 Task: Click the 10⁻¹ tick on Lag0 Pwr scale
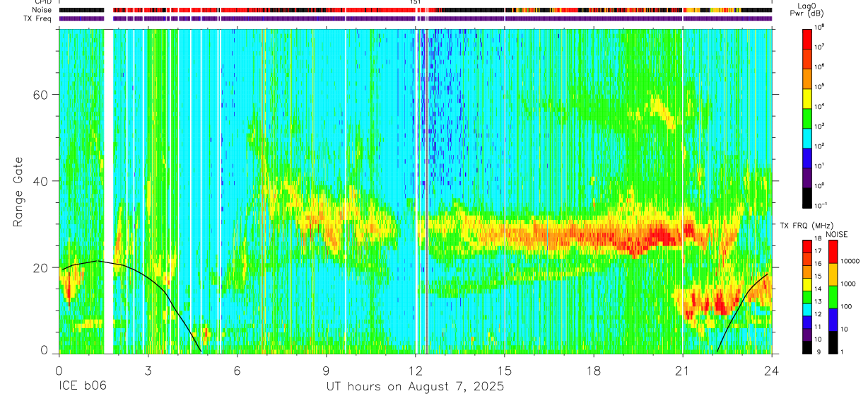click(x=821, y=205)
